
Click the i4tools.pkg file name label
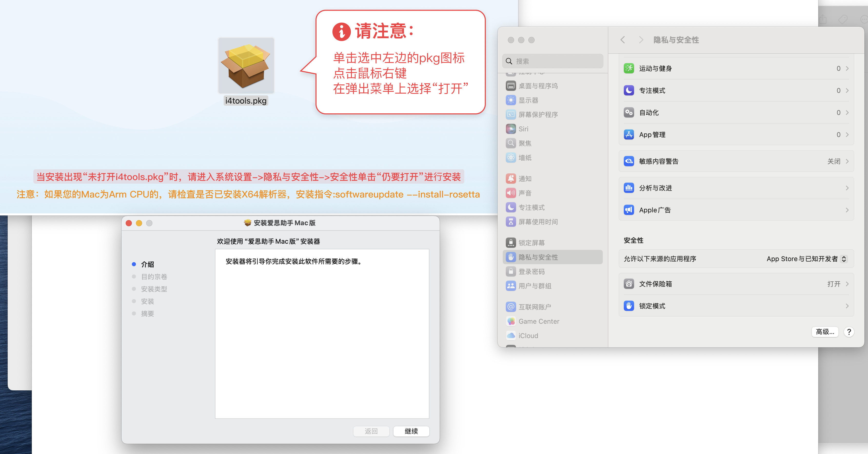click(x=246, y=101)
